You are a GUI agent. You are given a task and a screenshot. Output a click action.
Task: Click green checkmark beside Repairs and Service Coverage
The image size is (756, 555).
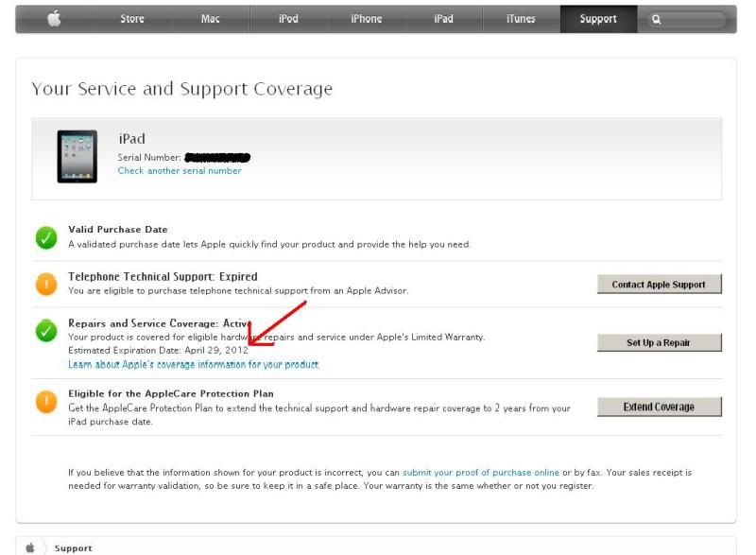tap(46, 330)
